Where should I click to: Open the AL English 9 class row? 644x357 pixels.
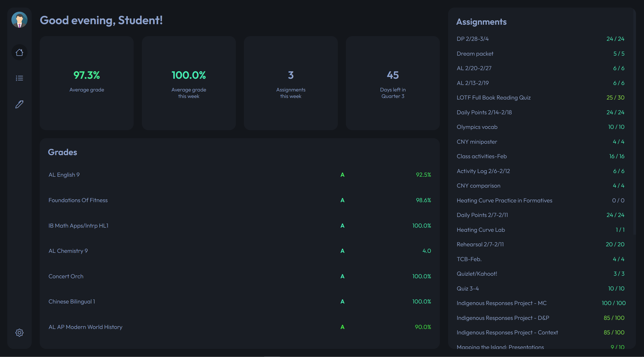point(239,175)
